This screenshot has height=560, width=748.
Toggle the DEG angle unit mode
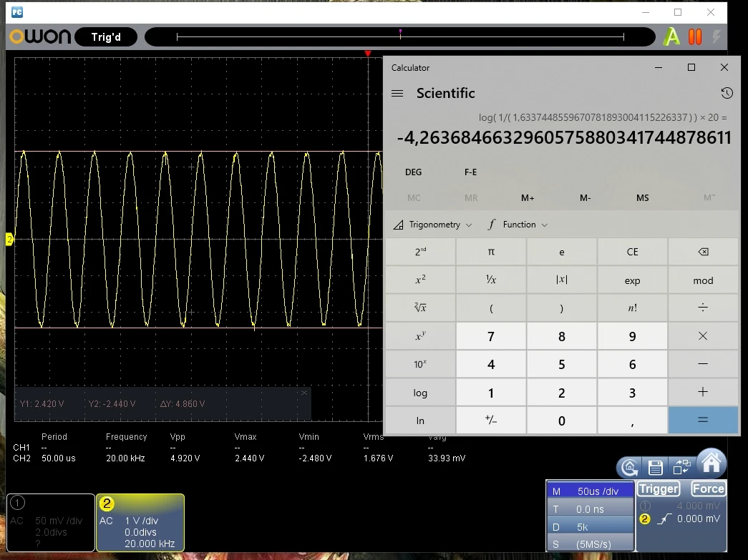(x=413, y=172)
